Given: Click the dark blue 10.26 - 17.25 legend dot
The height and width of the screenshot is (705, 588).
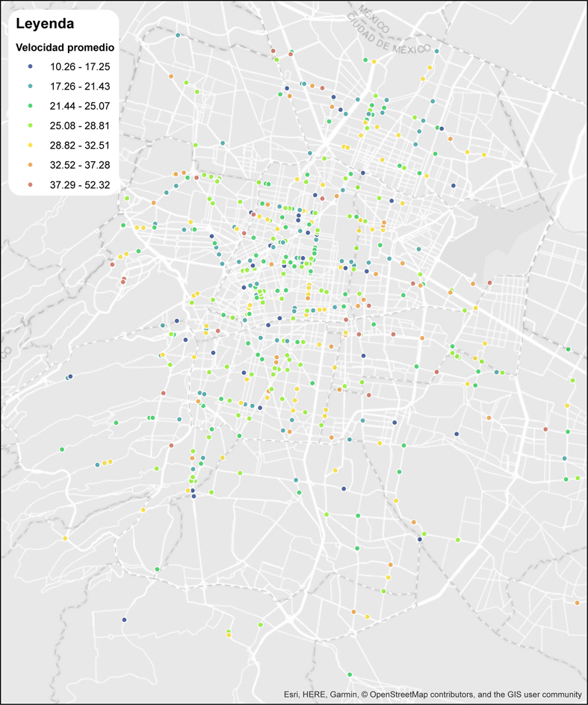Looking at the screenshot, I should [x=31, y=66].
